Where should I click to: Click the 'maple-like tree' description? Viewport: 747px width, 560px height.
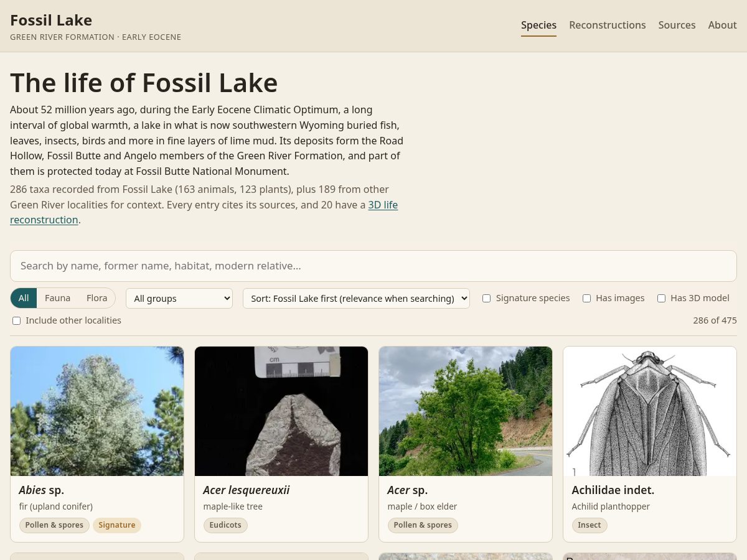(233, 506)
